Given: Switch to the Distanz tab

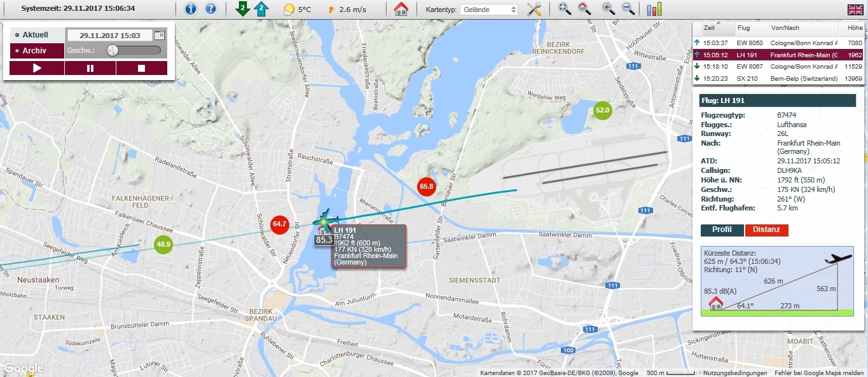Looking at the screenshot, I should tap(766, 230).
